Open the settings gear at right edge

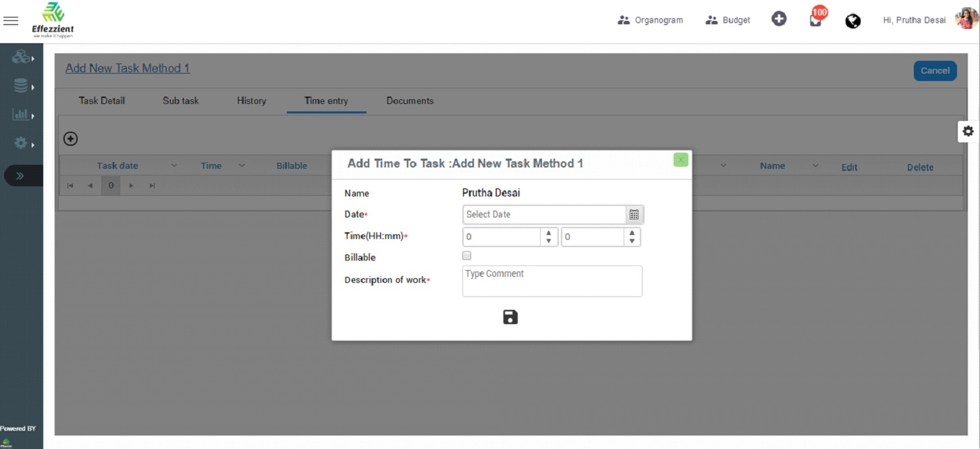[968, 131]
